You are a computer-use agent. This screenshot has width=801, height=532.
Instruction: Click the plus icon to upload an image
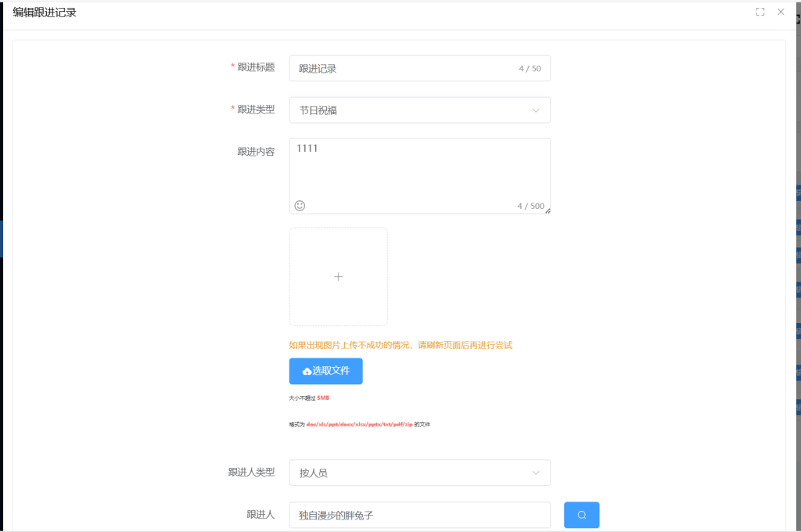(338, 276)
